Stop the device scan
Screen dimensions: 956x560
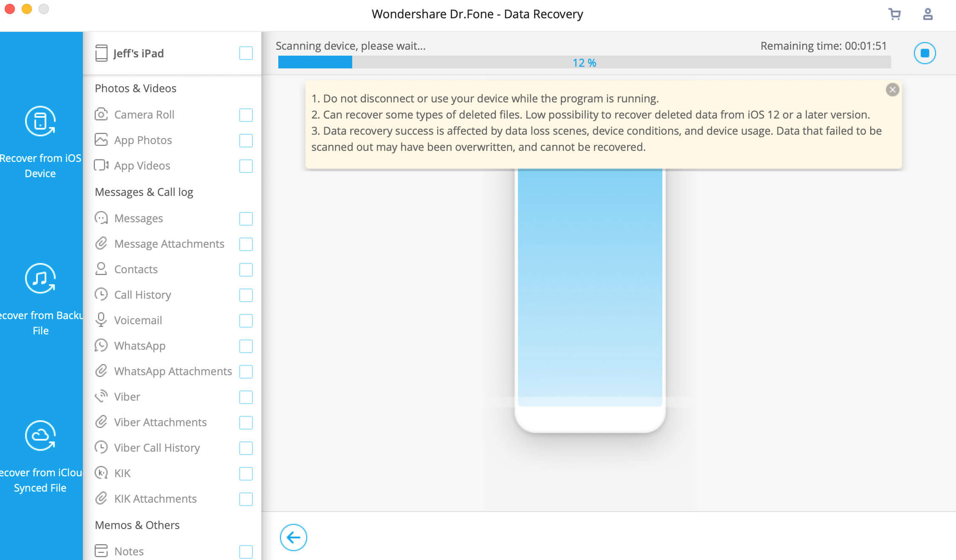point(925,53)
